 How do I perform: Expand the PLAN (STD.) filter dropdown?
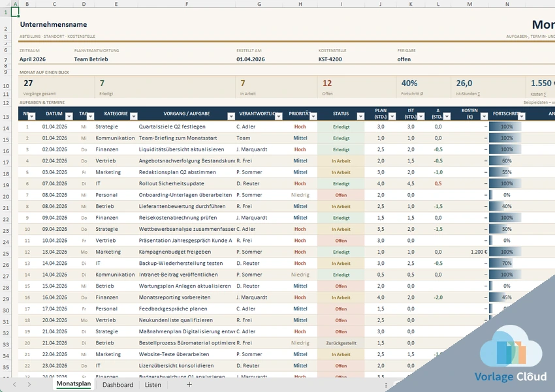point(392,116)
